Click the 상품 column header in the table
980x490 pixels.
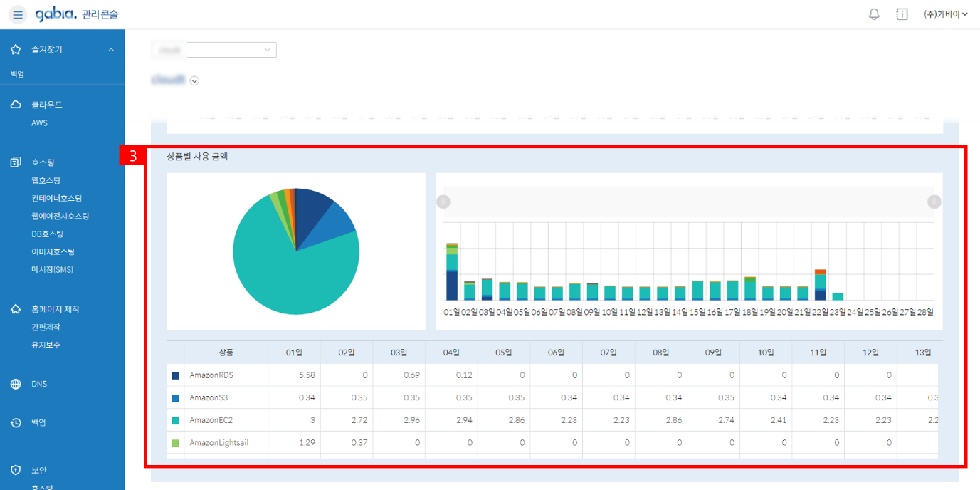pos(226,353)
